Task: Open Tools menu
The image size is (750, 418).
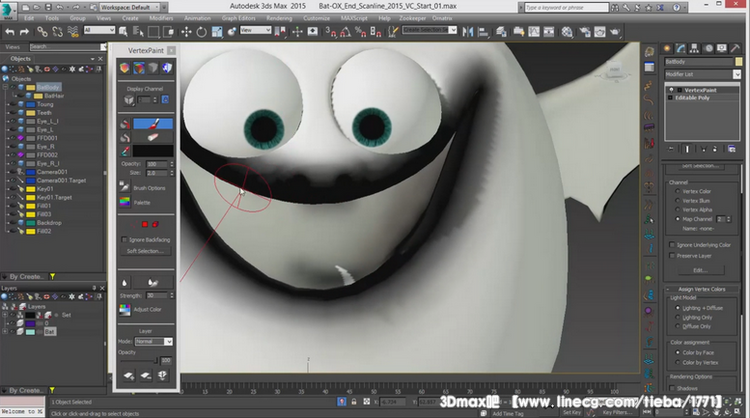Action: click(x=52, y=18)
